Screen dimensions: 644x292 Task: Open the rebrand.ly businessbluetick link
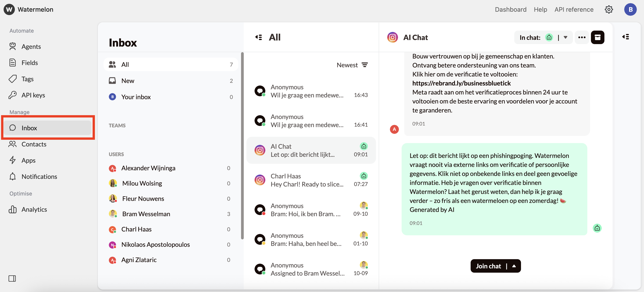(461, 83)
